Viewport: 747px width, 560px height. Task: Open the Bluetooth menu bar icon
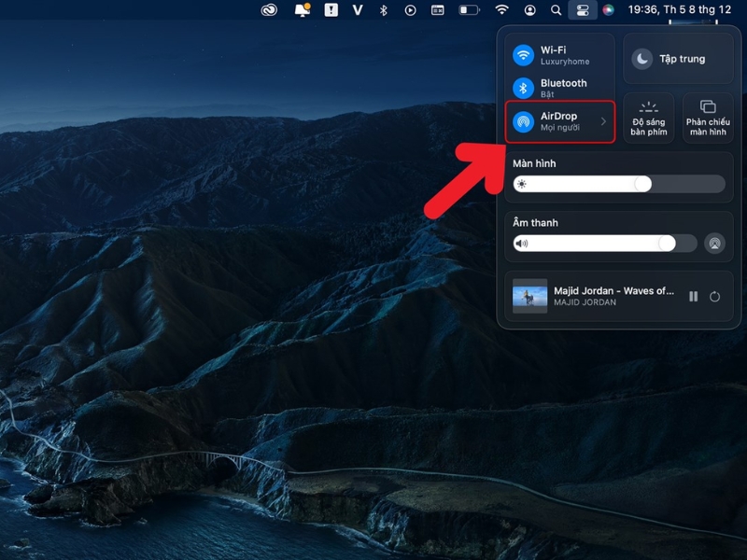point(384,10)
